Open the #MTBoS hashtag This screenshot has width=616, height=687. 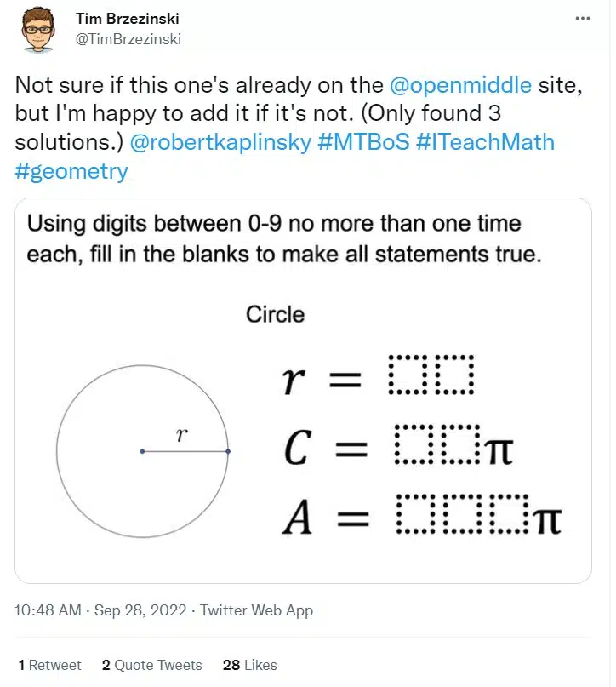[364, 142]
